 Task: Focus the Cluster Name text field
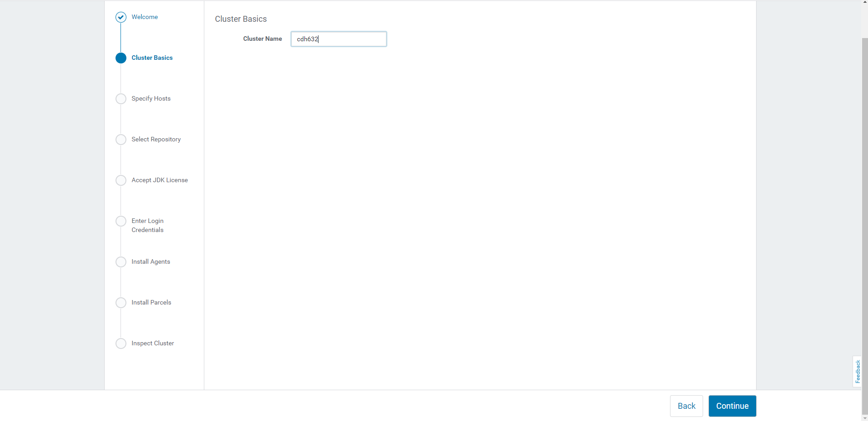[x=338, y=39]
